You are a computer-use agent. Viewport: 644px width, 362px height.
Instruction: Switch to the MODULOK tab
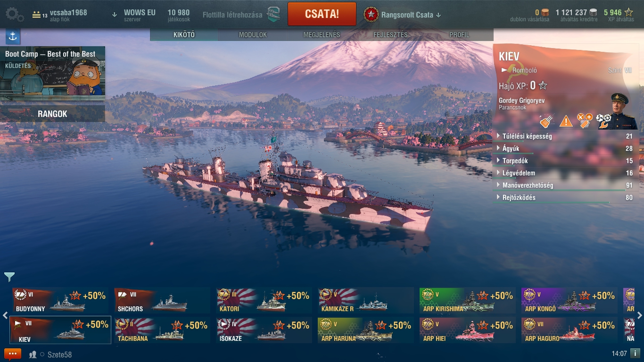pos(253,35)
